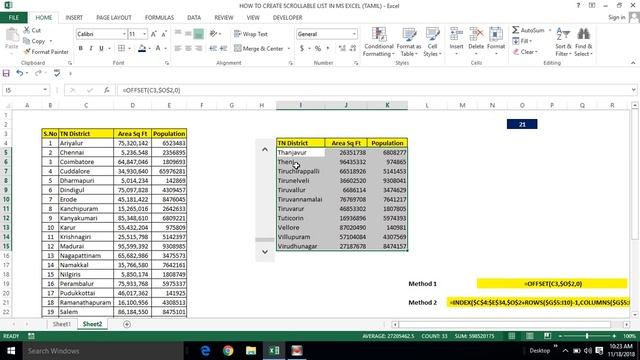
Task: Click AutoSum sigma button
Action: (x=528, y=30)
